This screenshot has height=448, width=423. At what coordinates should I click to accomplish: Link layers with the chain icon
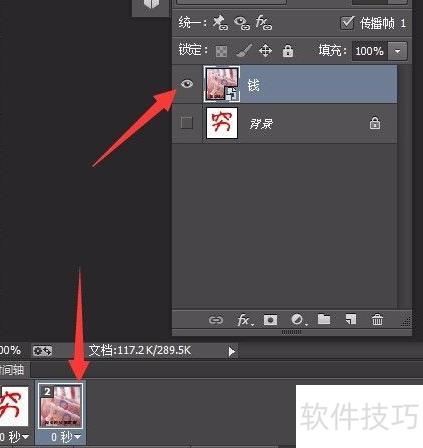pyautogui.click(x=216, y=320)
